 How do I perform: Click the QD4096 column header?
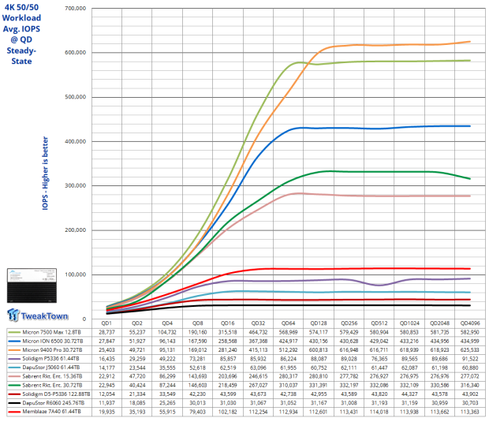pos(470,323)
